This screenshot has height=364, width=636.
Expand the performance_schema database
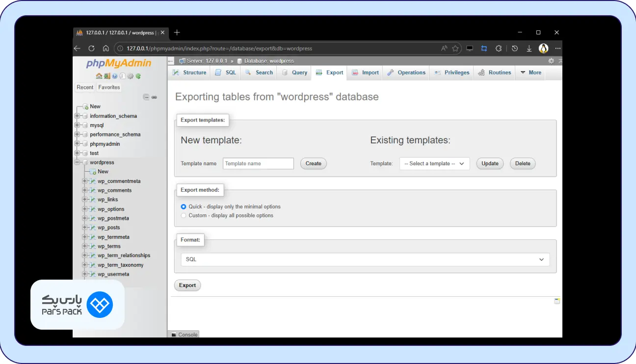77,134
